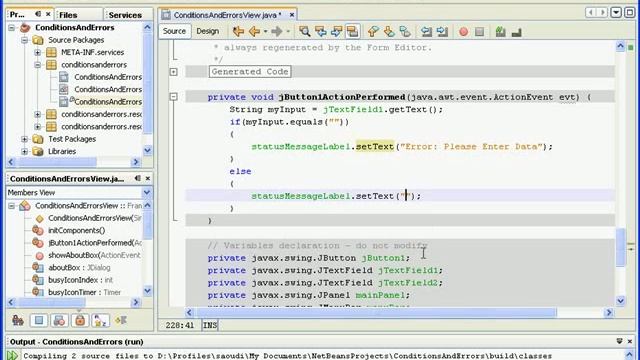640x360 pixels.
Task: Select jButton1ActionPerformed in navigator
Action: coord(95,243)
